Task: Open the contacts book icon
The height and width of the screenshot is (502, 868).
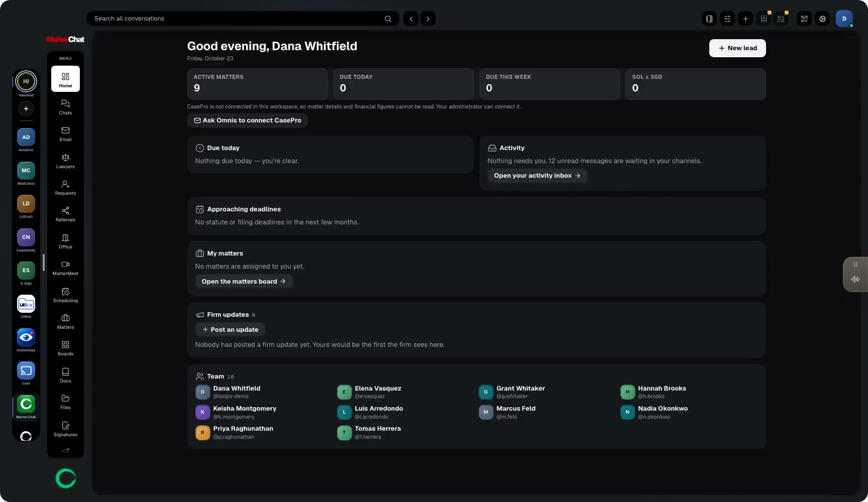Action: tap(764, 19)
